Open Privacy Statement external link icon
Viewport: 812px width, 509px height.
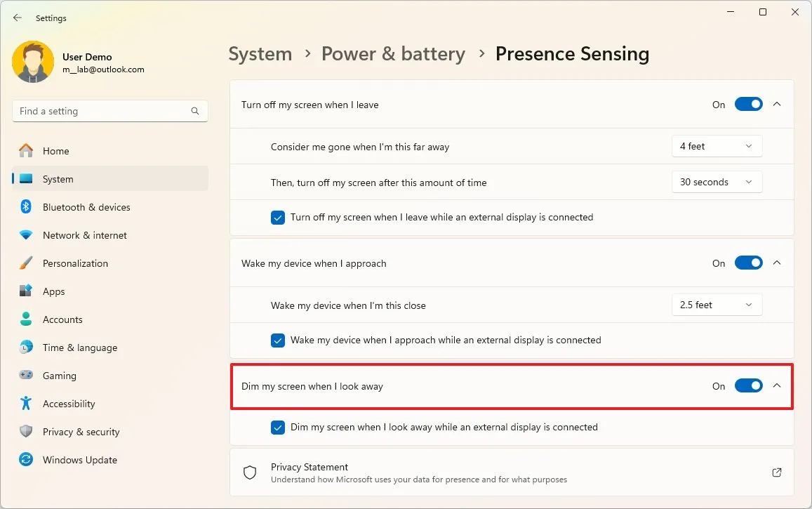point(777,472)
